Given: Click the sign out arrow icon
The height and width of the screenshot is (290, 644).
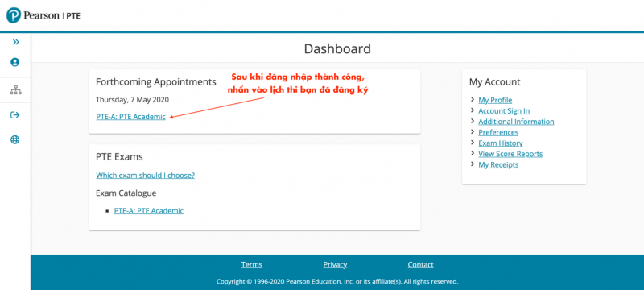Looking at the screenshot, I should (x=15, y=115).
